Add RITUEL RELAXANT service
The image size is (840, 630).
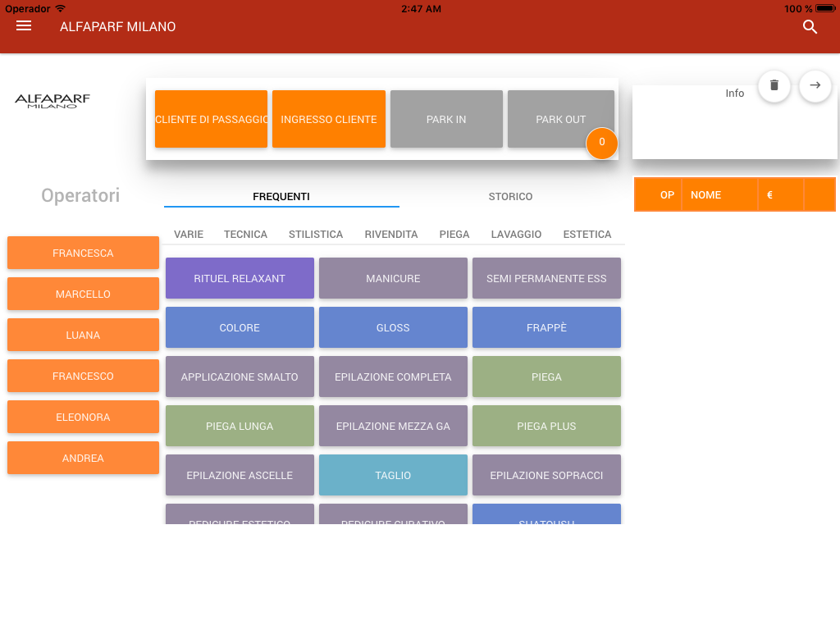pos(240,279)
